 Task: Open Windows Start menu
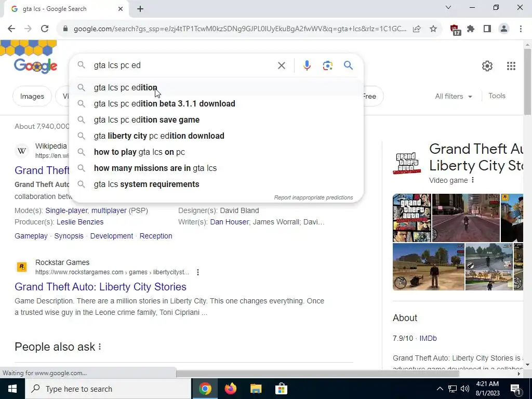click(12, 389)
